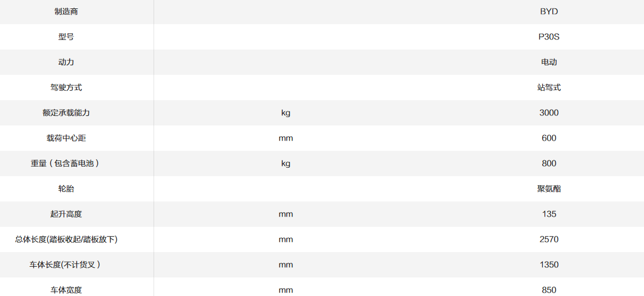The image size is (644, 296).
Task: Select the 3000 rated capacity value
Action: point(548,113)
